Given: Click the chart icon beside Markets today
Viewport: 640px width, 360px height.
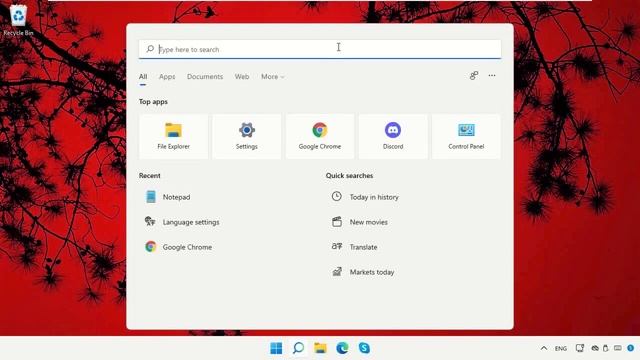Looking at the screenshot, I should (x=337, y=271).
